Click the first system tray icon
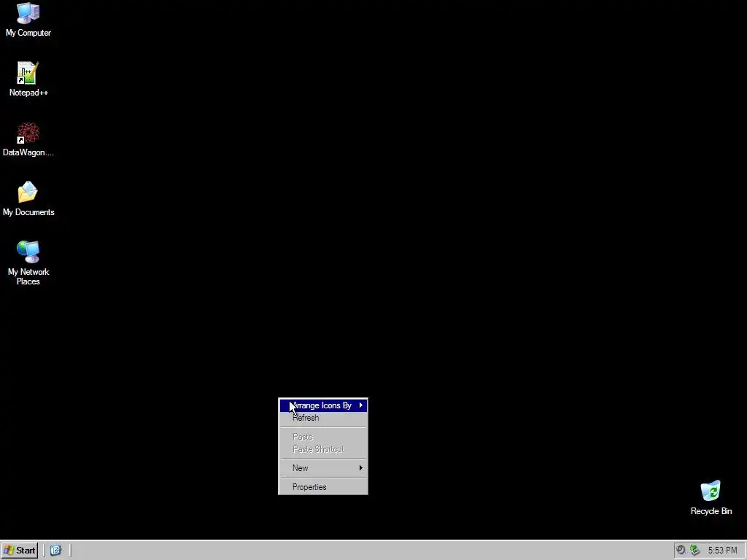Screen dimensions: 747x560 click(681, 550)
